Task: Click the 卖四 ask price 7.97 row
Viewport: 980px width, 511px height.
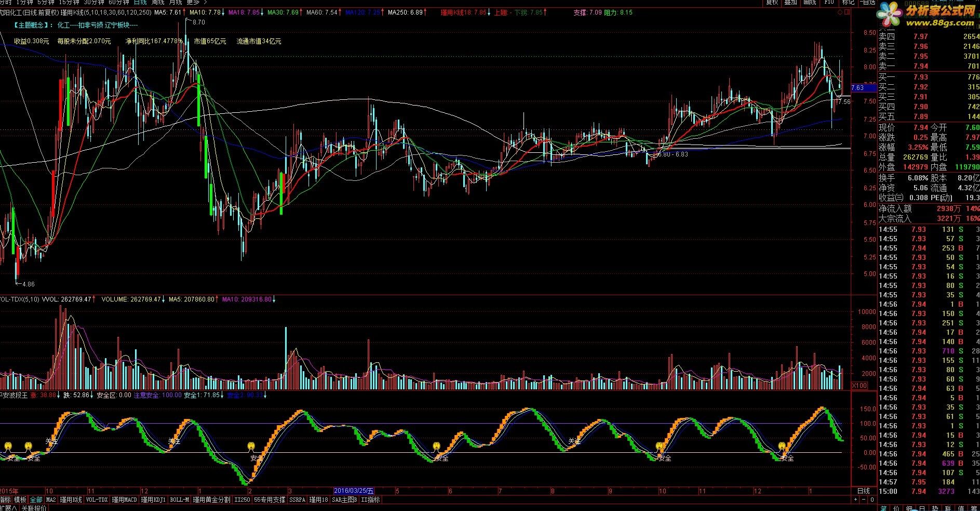Action: (x=929, y=36)
